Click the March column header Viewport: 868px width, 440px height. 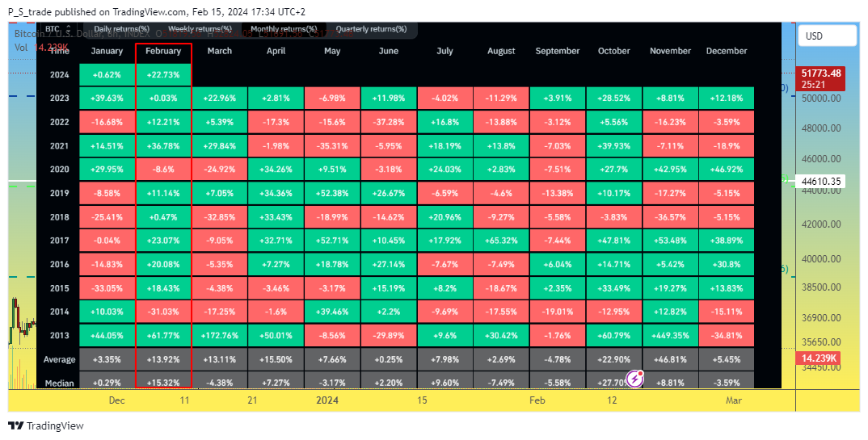pyautogui.click(x=220, y=51)
